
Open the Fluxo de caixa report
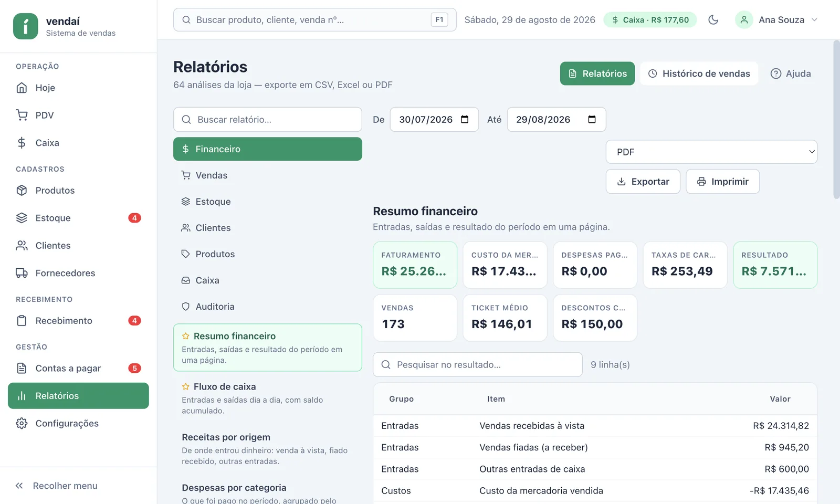268,398
